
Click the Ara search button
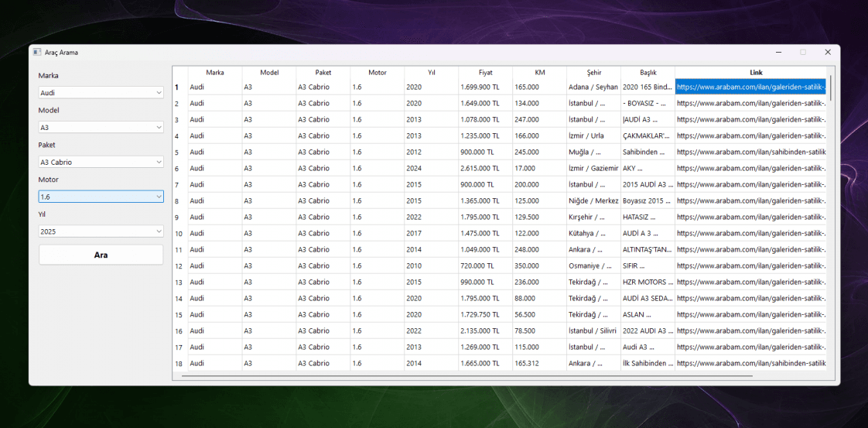[101, 255]
